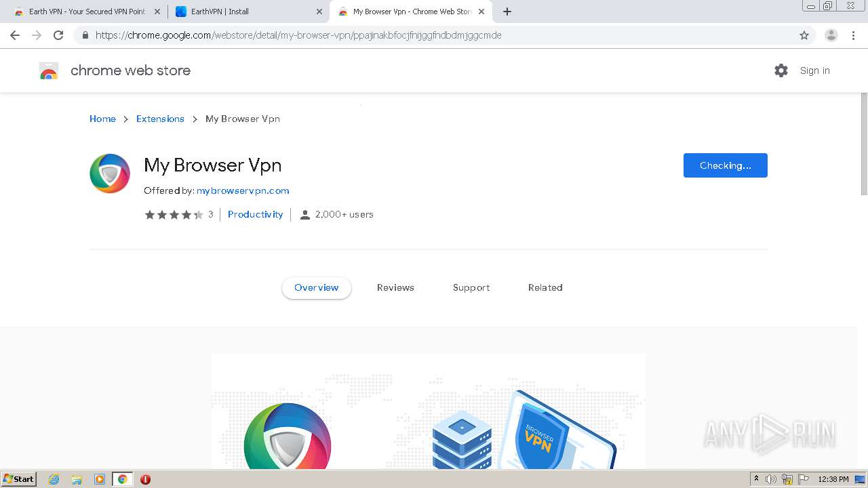Click the browser forward arrow

(x=37, y=35)
